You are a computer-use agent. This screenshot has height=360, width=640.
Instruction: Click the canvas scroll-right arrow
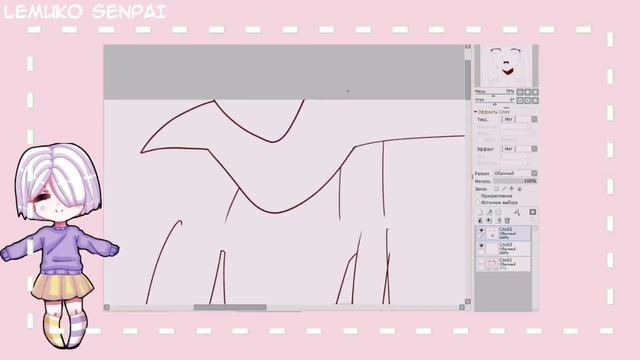[462, 307]
